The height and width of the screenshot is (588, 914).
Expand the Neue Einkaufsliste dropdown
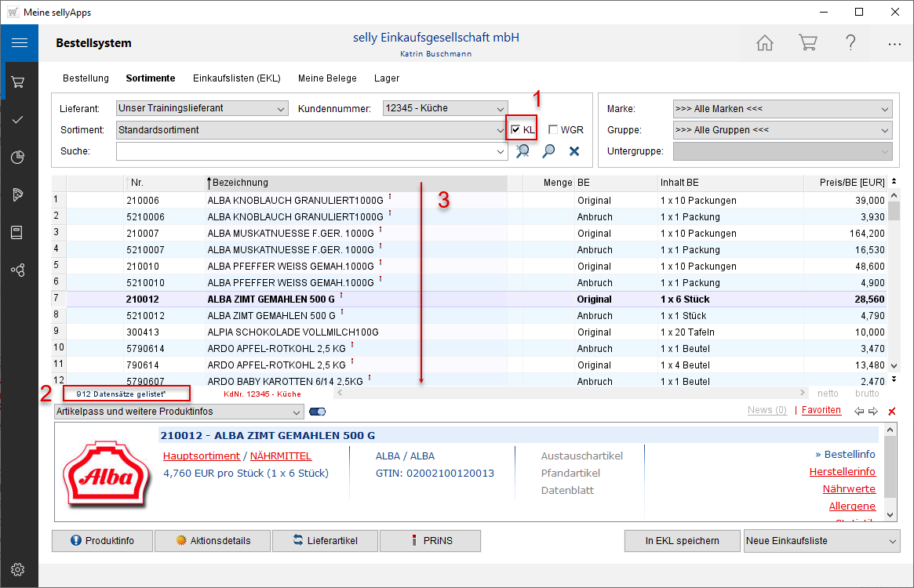(893, 541)
